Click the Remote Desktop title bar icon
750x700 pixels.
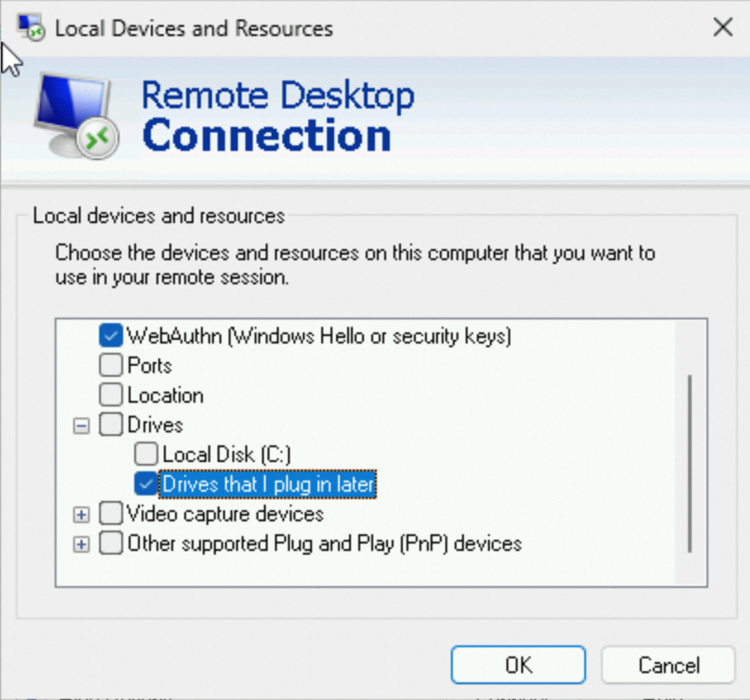pos(31,28)
